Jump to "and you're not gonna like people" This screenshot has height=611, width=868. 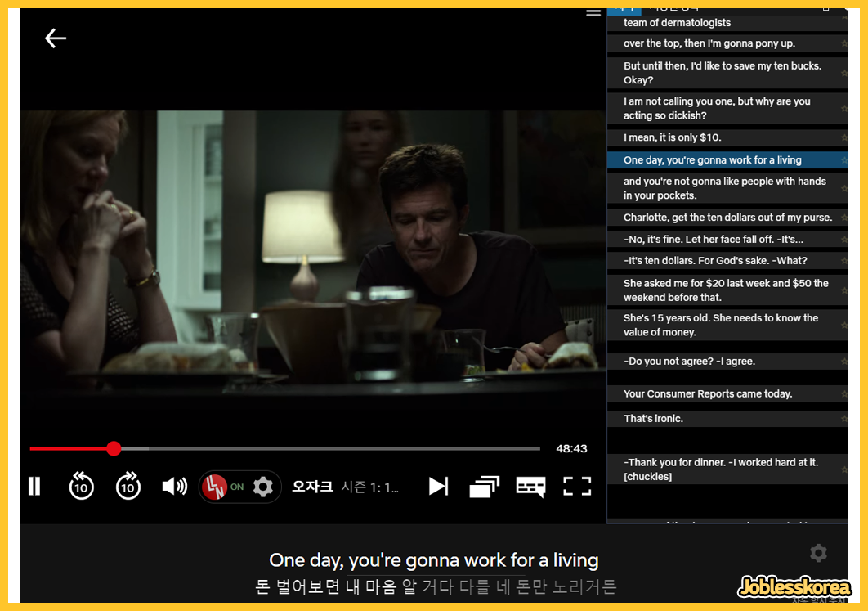tap(727, 188)
